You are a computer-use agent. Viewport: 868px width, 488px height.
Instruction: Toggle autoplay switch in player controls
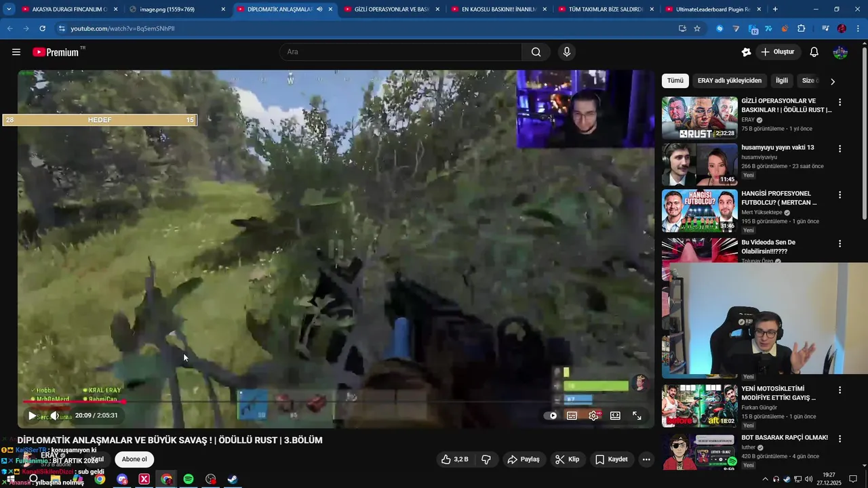[x=551, y=415]
